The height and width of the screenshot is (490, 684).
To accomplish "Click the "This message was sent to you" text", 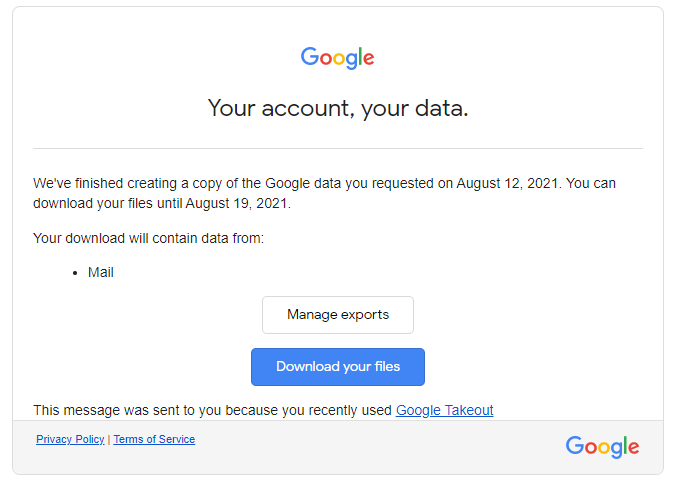I will pyautogui.click(x=213, y=410).
